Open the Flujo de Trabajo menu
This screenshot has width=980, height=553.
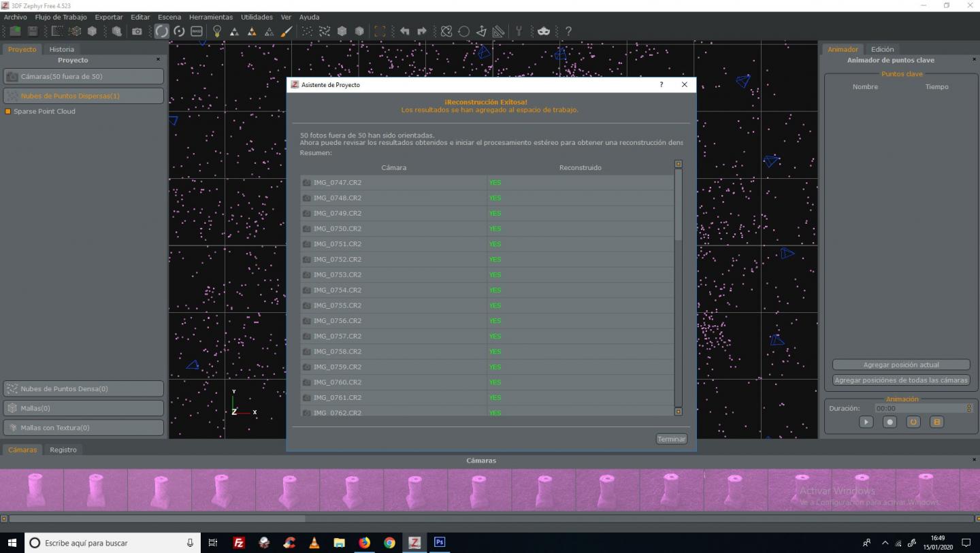coord(61,17)
